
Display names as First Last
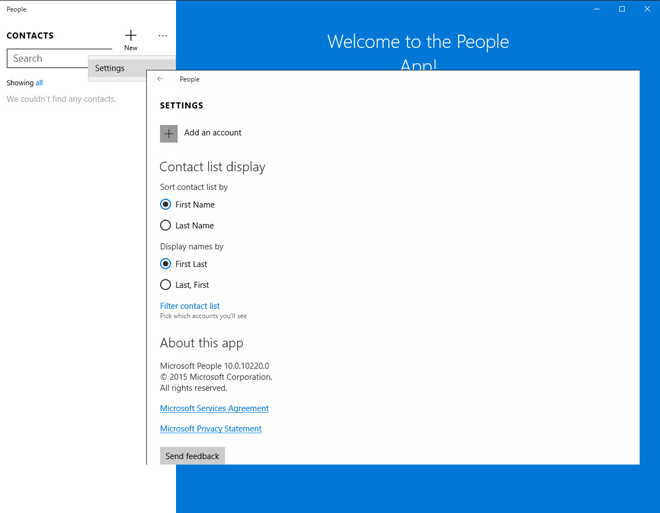(166, 264)
